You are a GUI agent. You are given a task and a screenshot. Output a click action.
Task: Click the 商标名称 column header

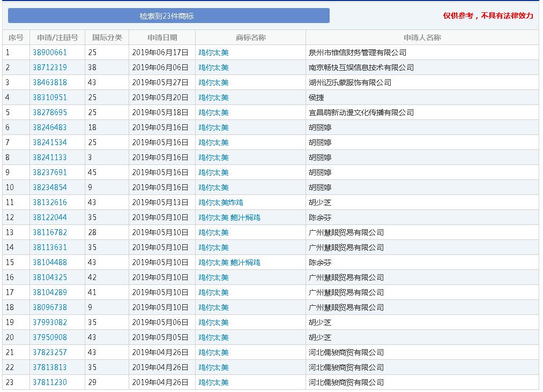click(x=250, y=37)
